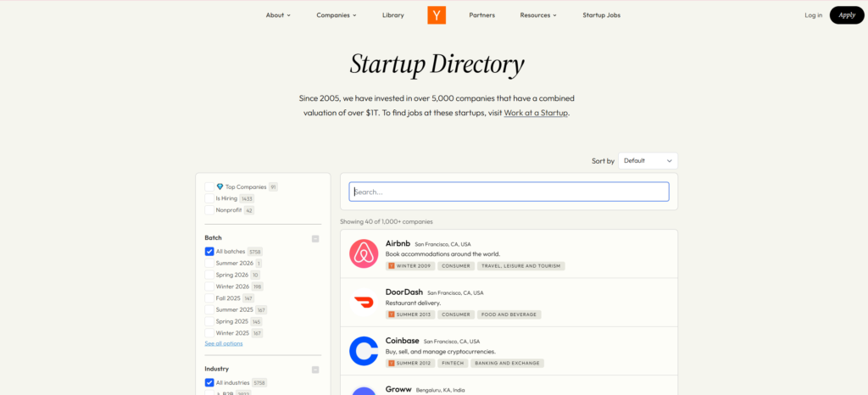This screenshot has height=395, width=868.
Task: Click the Apply button
Action: 846,14
